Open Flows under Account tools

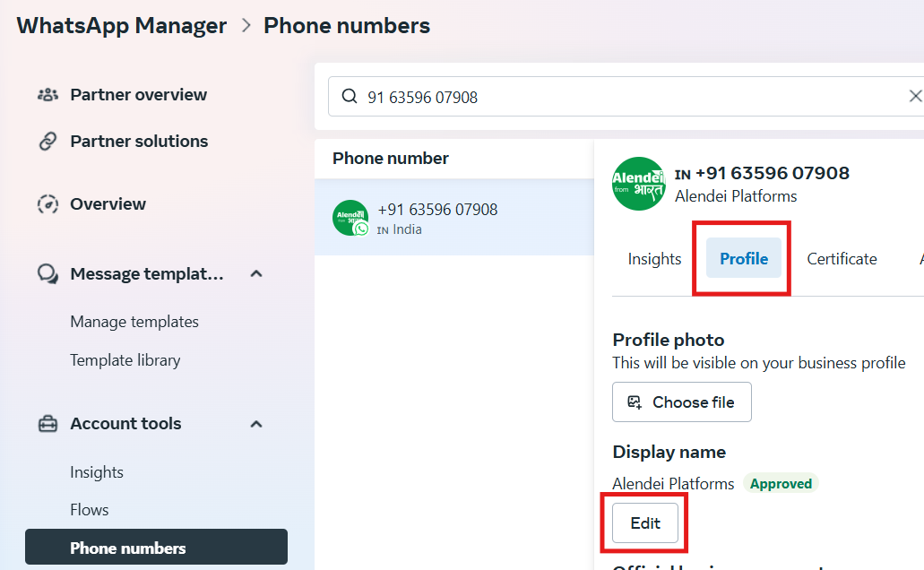(x=89, y=510)
